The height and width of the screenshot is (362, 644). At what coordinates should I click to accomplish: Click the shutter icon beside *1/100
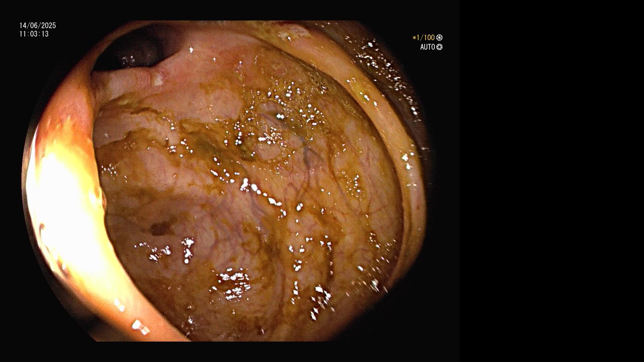[439, 38]
